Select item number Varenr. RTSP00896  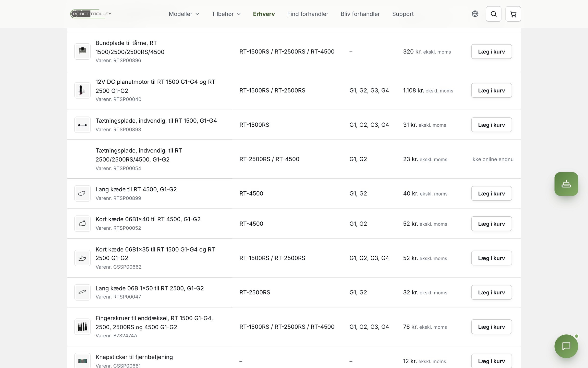pyautogui.click(x=118, y=60)
